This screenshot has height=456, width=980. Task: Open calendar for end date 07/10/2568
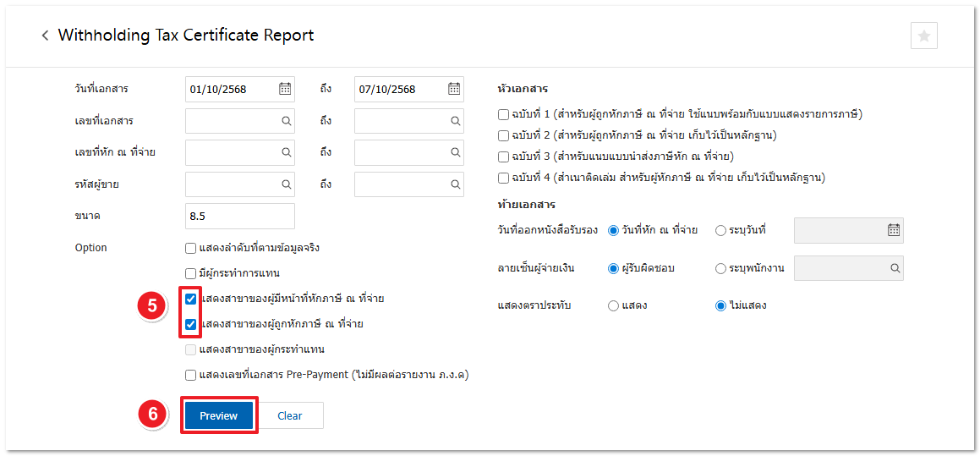click(x=454, y=89)
